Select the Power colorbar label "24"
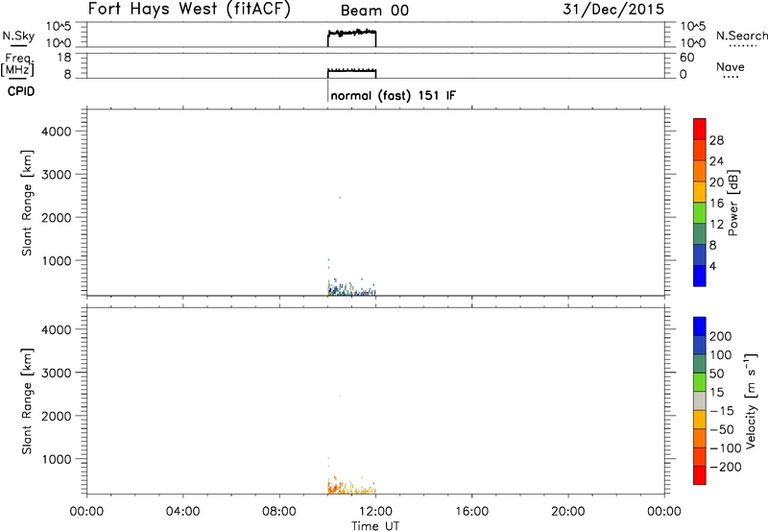Screen dimensions: 768x532 716,161
